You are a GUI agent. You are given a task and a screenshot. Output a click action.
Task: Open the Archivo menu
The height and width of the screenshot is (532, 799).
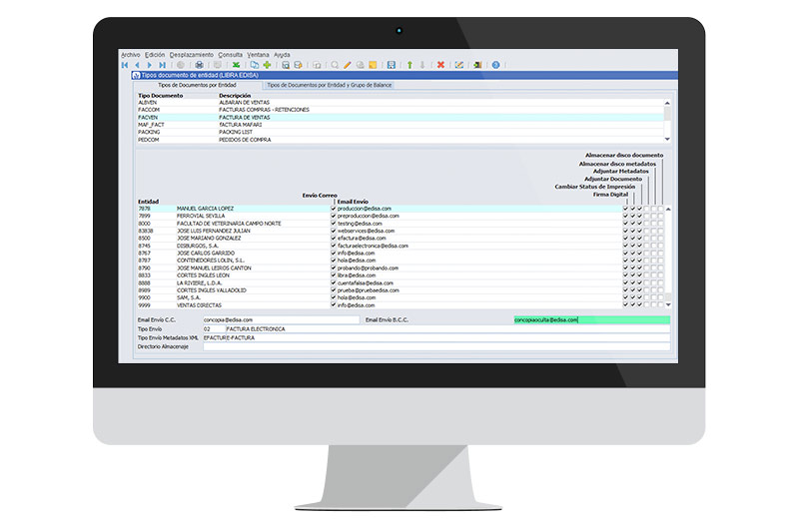(x=130, y=55)
